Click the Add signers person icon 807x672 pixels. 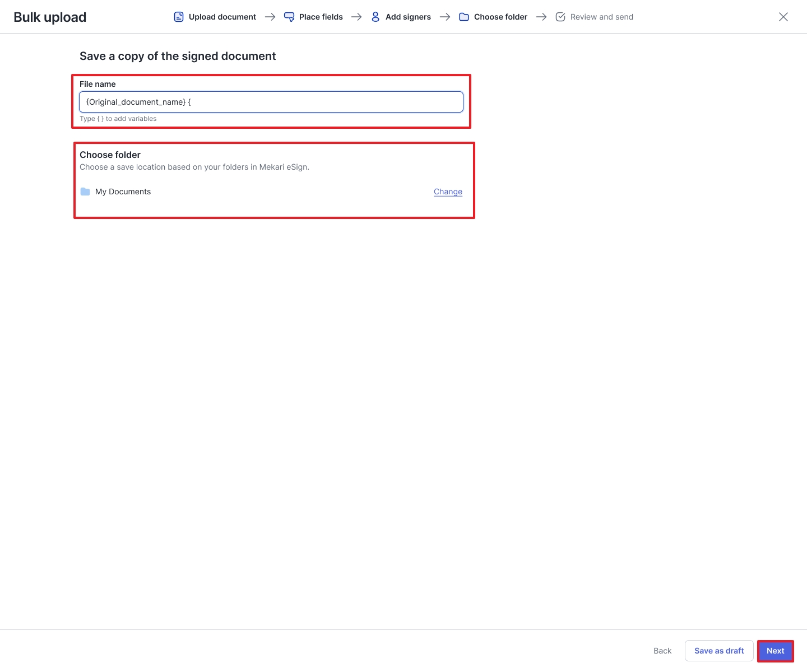pos(375,17)
